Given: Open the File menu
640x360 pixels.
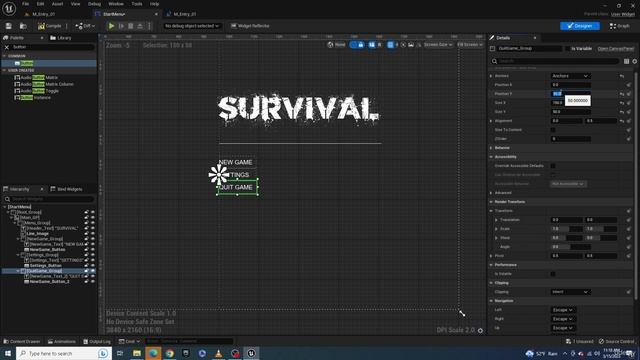Looking at the screenshot, I should pos(25,4).
